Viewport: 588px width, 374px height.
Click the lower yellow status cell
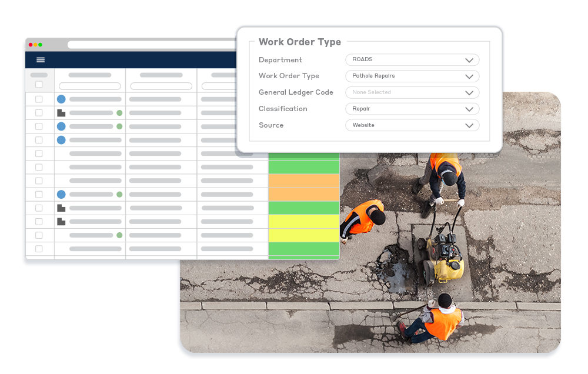(x=304, y=235)
